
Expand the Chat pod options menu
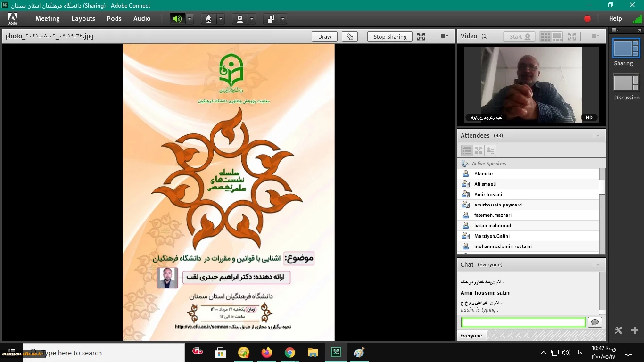tap(595, 265)
